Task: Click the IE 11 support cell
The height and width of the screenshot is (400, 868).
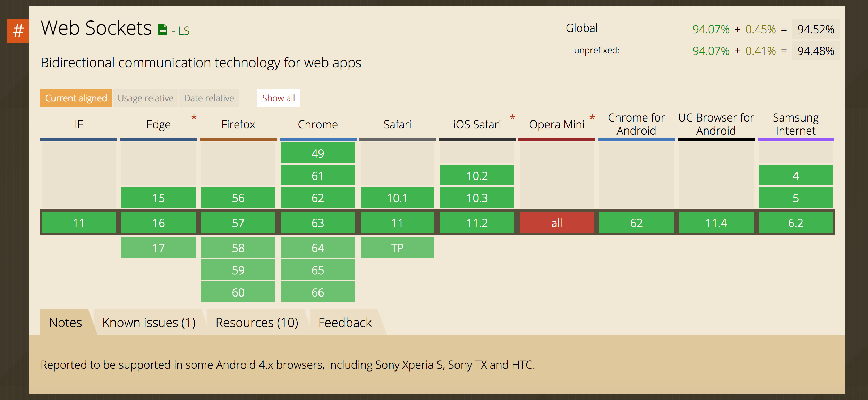Action: (79, 223)
